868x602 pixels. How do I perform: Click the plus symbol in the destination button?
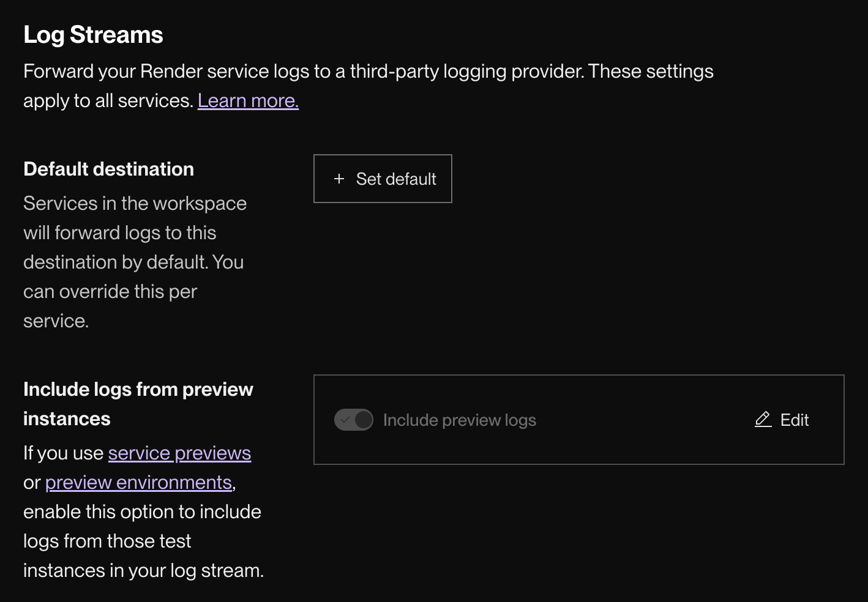coord(339,179)
